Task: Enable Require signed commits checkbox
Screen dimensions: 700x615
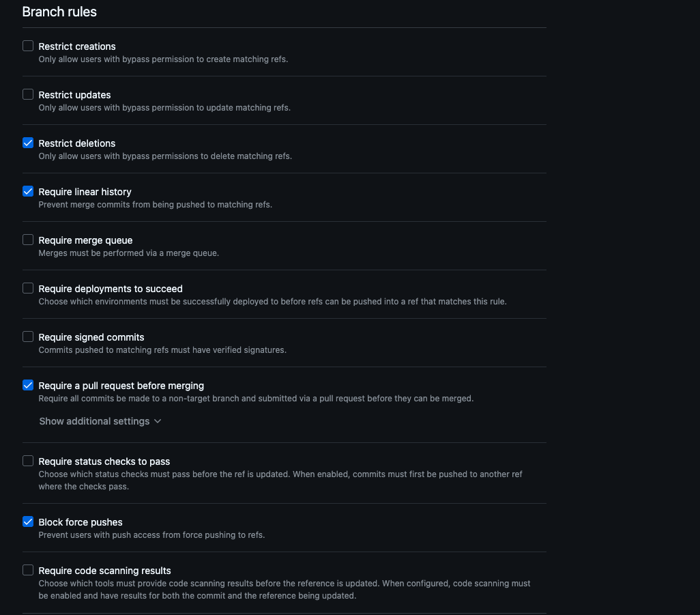Action: (x=28, y=337)
